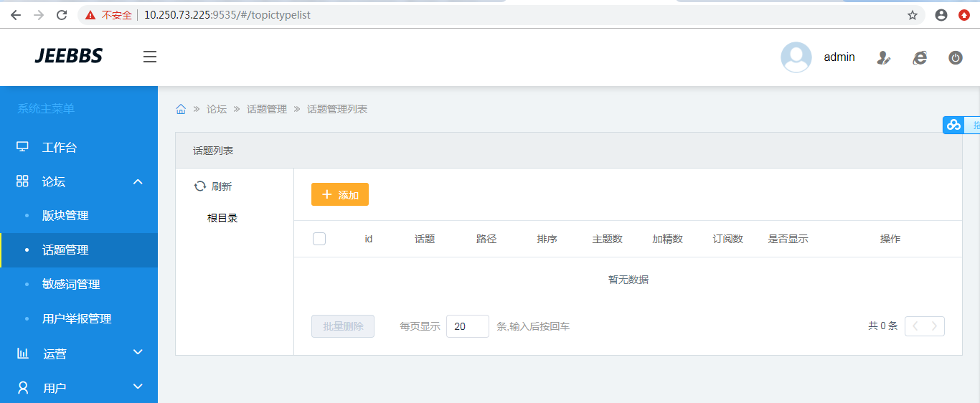Click the 加精数 column header
The width and height of the screenshot is (980, 403).
pos(667,239)
